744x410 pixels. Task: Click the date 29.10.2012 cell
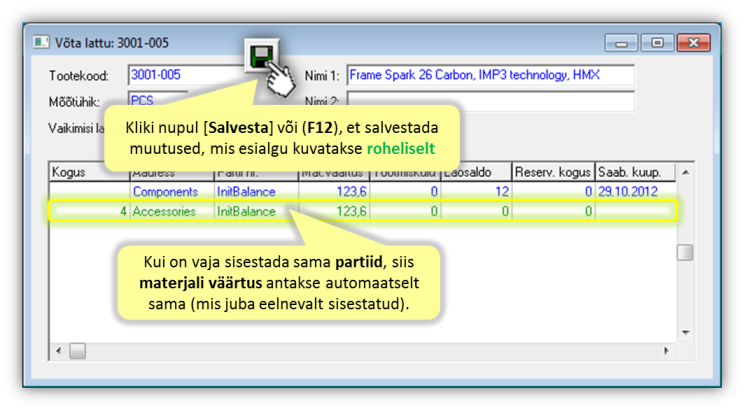[x=635, y=192]
